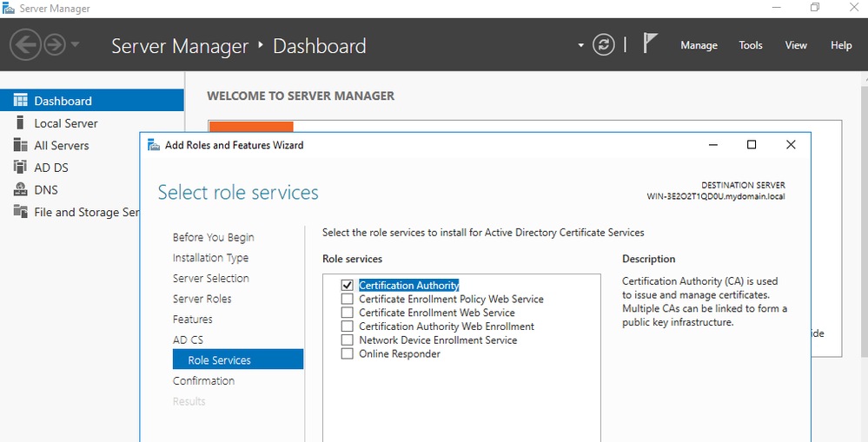Open the Tools menu
Screen dimensions: 868x442
[x=750, y=45]
